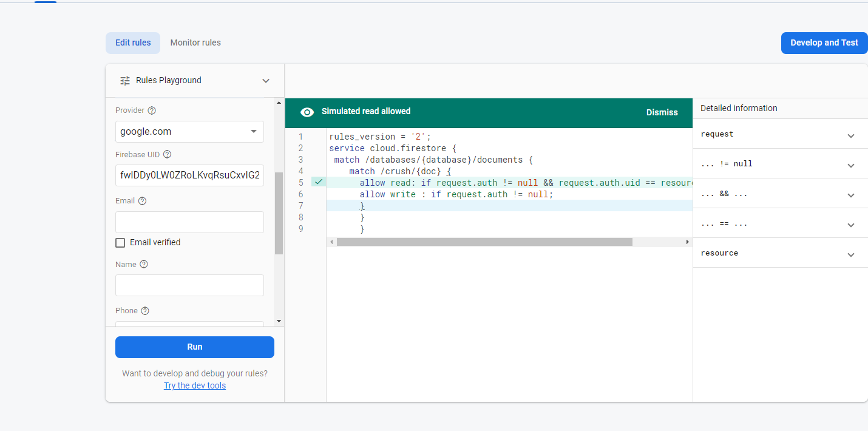
Task: Open the Provider dropdown google.com
Action: tap(189, 132)
